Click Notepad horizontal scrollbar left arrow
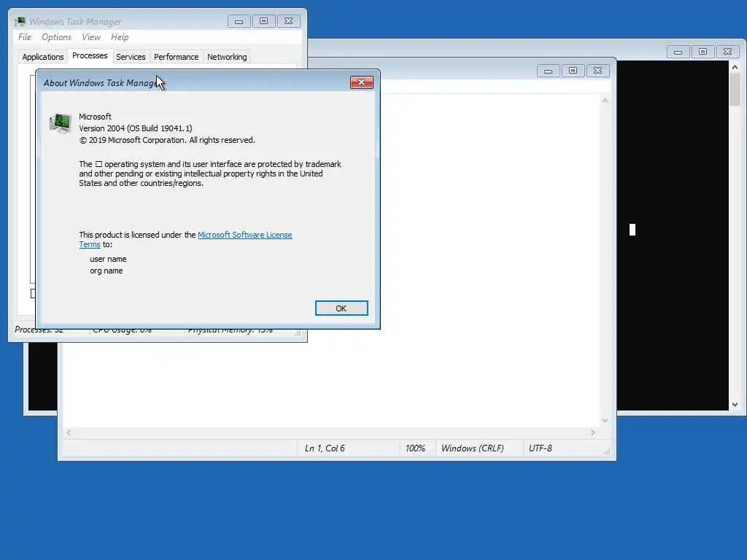Screen dimensions: 747x560 [69, 432]
